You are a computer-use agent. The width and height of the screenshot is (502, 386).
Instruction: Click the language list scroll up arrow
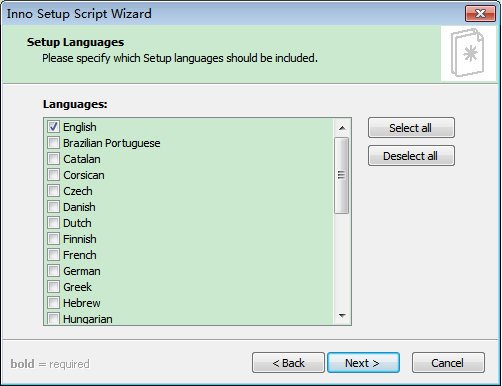342,128
